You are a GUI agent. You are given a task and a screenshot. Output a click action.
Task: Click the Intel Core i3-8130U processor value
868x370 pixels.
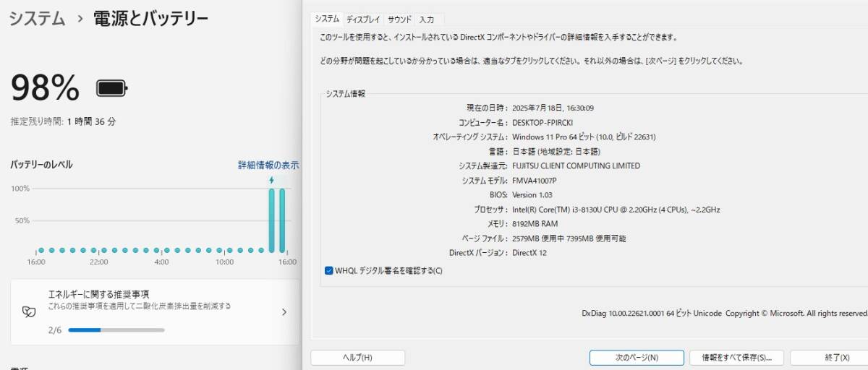tap(616, 210)
